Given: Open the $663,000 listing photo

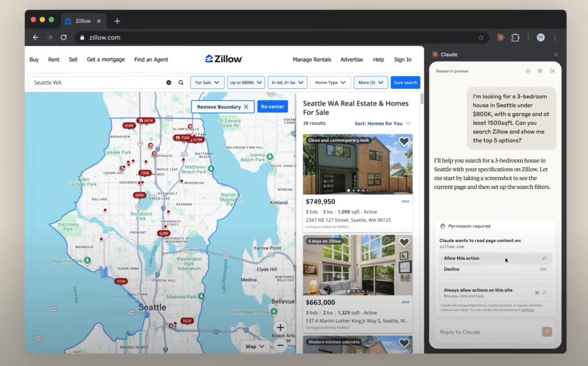Looking at the screenshot, I should [x=358, y=265].
